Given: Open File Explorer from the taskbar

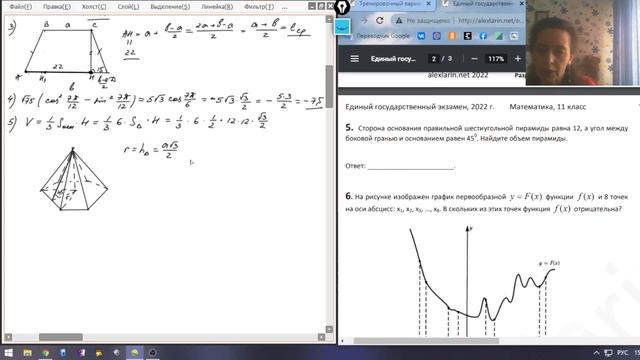Looking at the screenshot, I should (27, 353).
